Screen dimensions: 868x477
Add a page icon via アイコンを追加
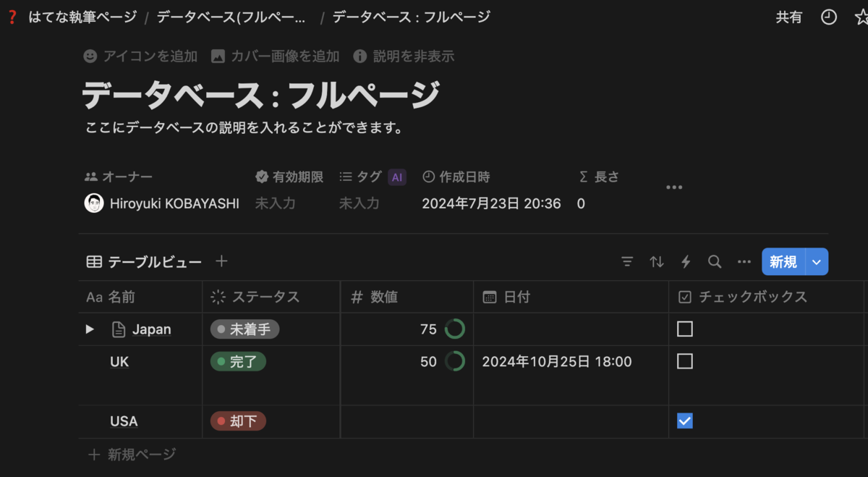(x=141, y=56)
